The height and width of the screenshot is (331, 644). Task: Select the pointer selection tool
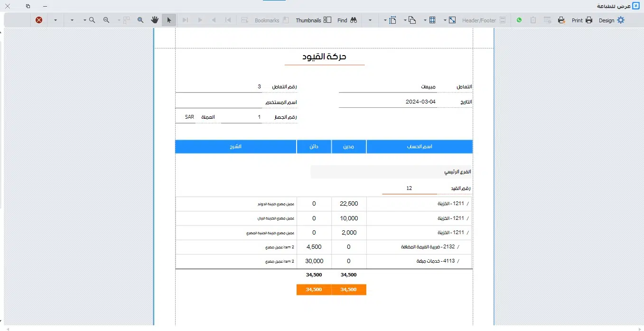tap(169, 20)
